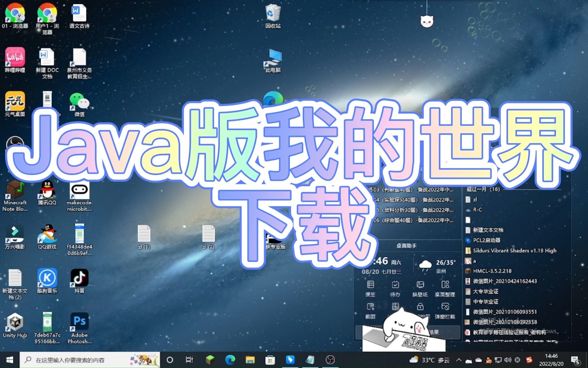Screen dimensions: 588x368
Task: Select the 回收站 recycle bin icon
Action: pos(273,16)
